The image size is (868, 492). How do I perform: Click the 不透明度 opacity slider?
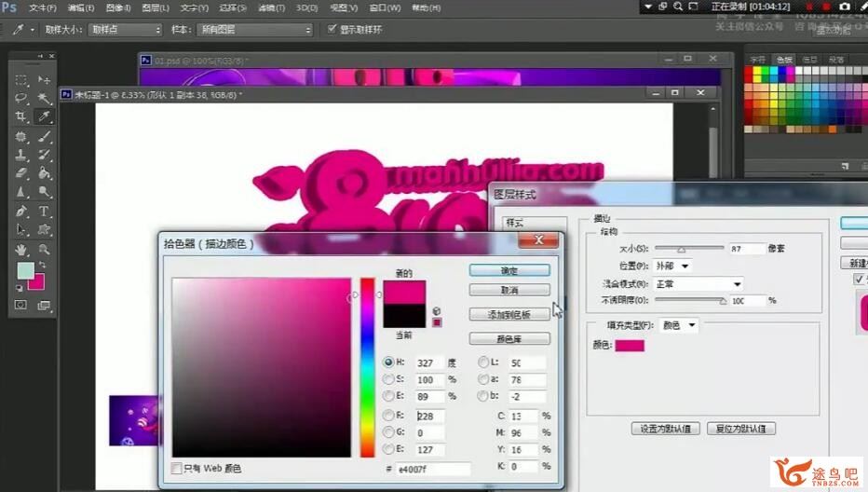691,300
